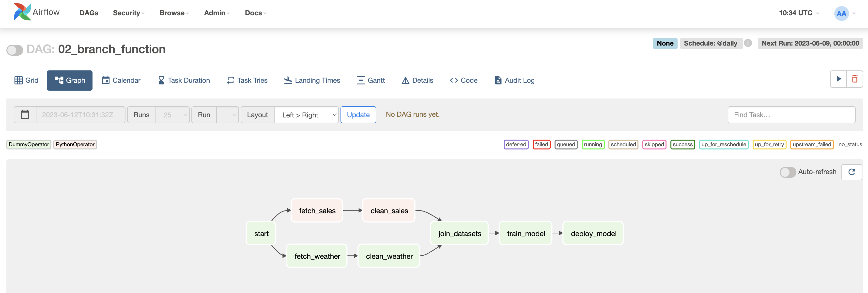Delete DAG using trash icon
The width and height of the screenshot is (868, 293).
(854, 79)
